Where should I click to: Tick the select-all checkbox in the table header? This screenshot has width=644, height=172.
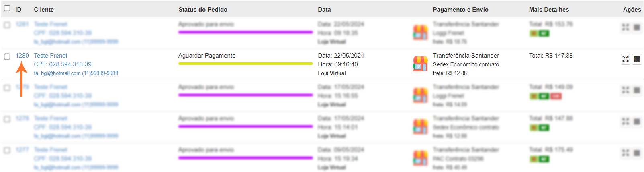[x=7, y=8]
